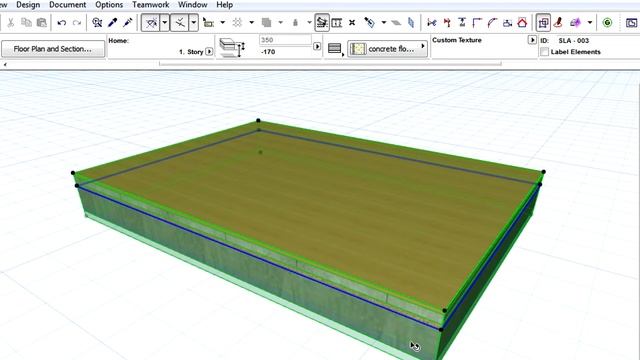Toggle the Snap Guides button

pyautogui.click(x=180, y=23)
